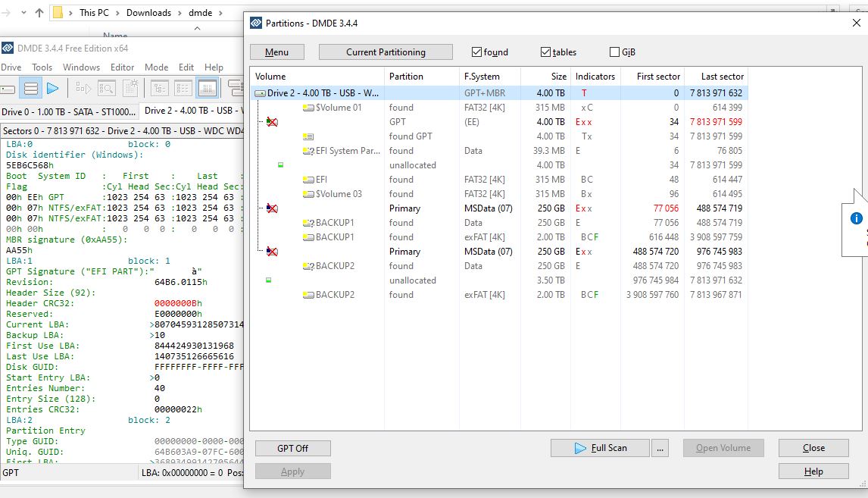Click the tree panel view toolbar icon

pos(159,88)
